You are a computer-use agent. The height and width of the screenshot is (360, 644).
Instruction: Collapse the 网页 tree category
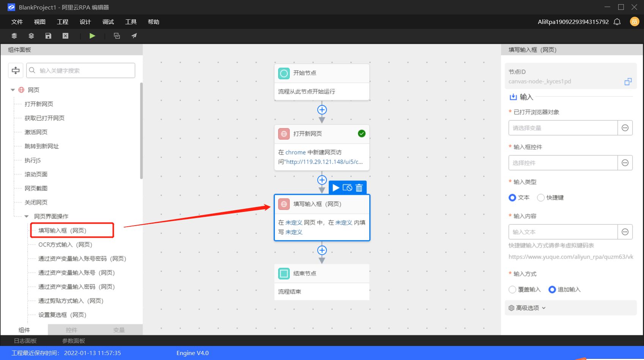pyautogui.click(x=13, y=90)
